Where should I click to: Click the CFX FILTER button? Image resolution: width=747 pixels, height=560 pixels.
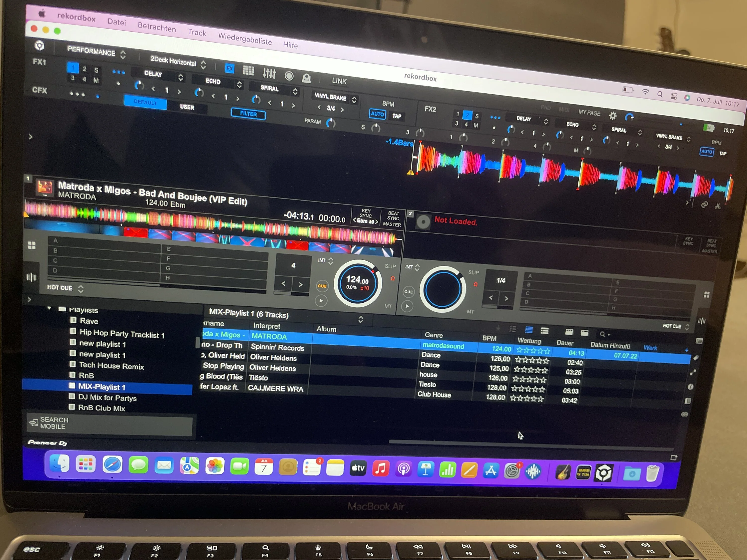coord(248,114)
